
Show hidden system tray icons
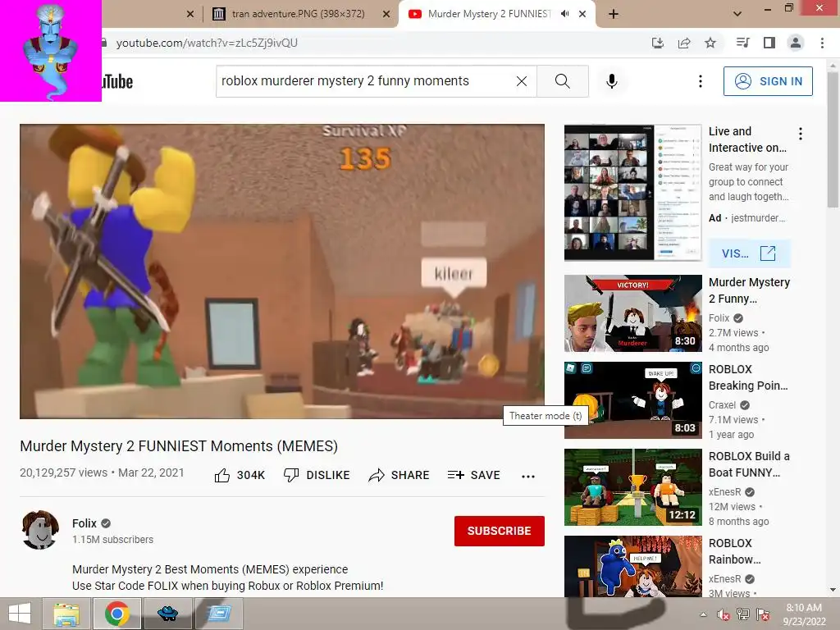[x=703, y=614]
